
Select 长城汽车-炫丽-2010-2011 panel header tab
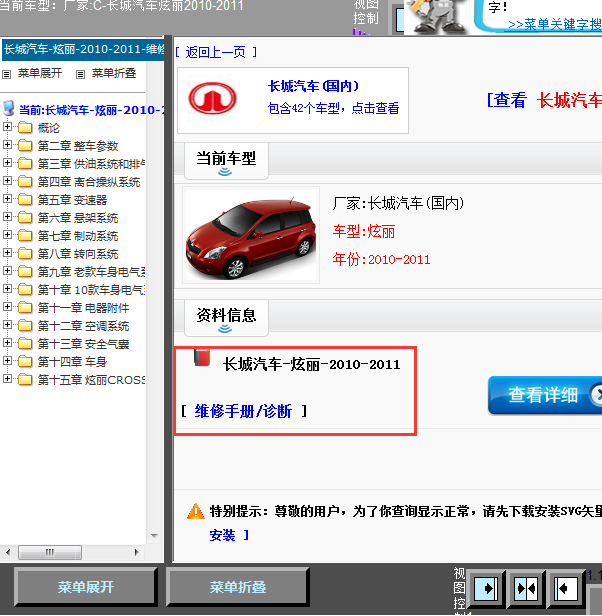tap(83, 50)
